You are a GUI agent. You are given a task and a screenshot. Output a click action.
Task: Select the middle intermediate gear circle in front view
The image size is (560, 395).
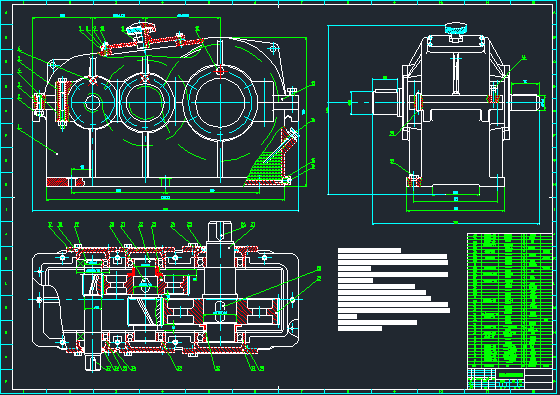pos(145,102)
